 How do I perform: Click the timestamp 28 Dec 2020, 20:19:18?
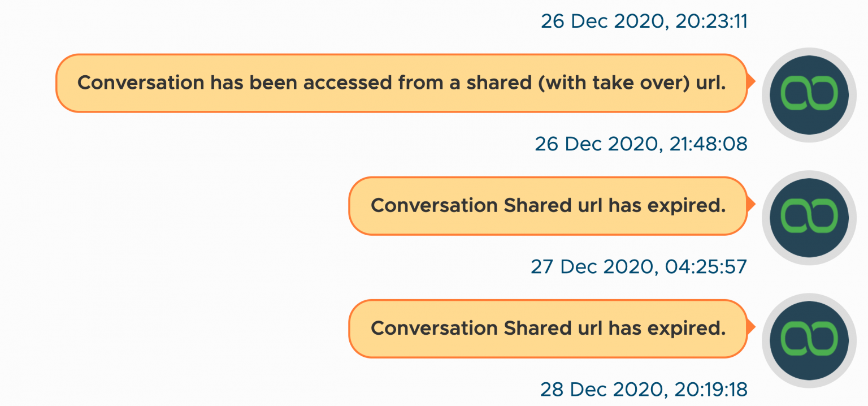pos(643,389)
